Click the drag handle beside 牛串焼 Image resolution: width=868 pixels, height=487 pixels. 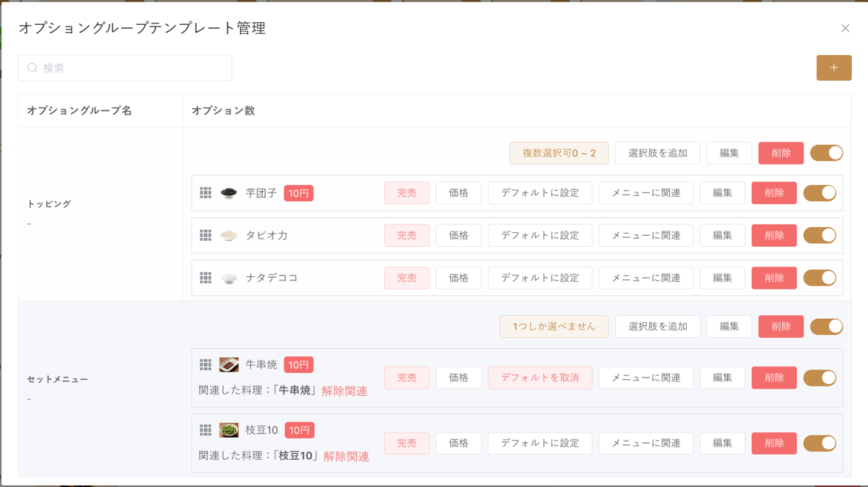click(x=206, y=364)
